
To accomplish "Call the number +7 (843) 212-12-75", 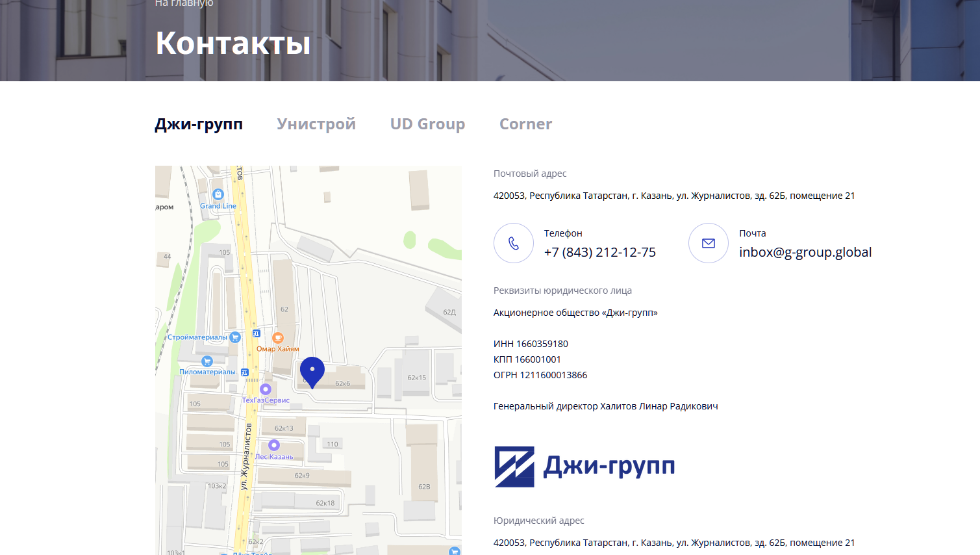I will pos(599,252).
